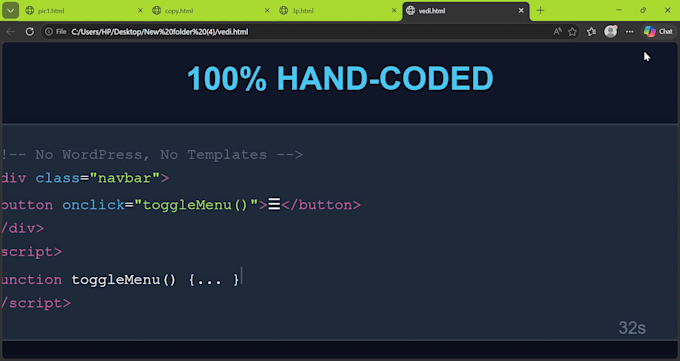Restore down the browser window
The width and height of the screenshot is (680, 361).
[643, 10]
